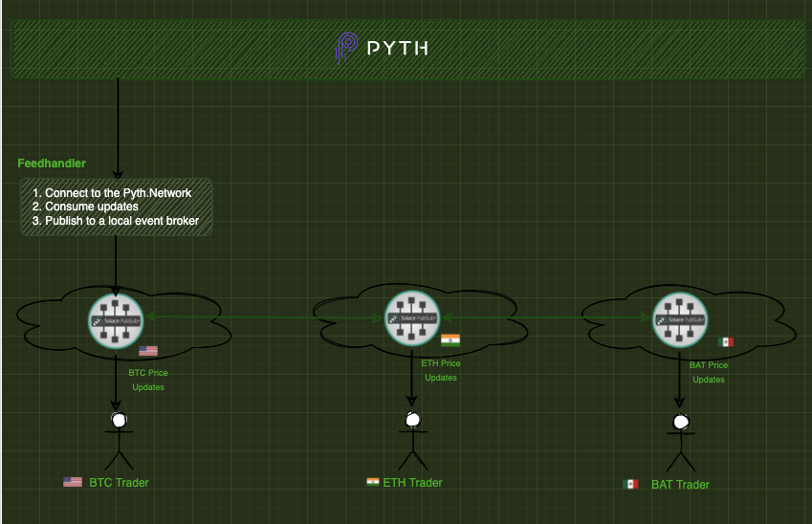812x524 pixels.
Task: Click the Pyth logo icon
Action: click(x=346, y=48)
